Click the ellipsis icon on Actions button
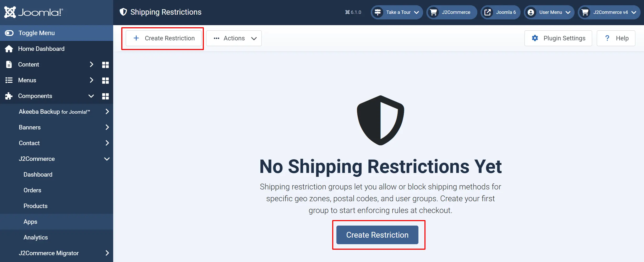The height and width of the screenshot is (262, 644). [216, 38]
